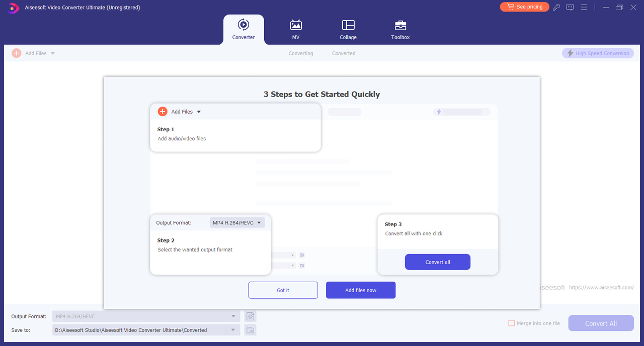Screen dimensions: 644x346
Task: Toggle High Speed Conversion
Action: click(598, 53)
